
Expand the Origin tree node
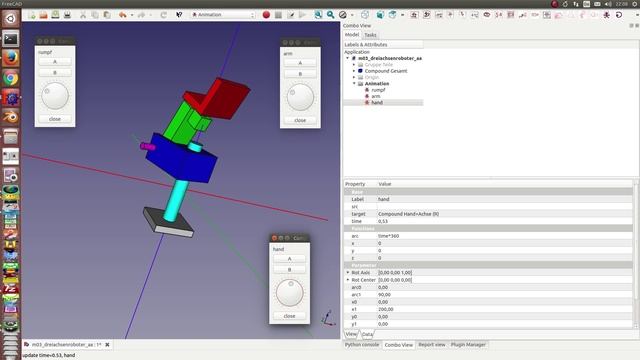click(x=354, y=77)
